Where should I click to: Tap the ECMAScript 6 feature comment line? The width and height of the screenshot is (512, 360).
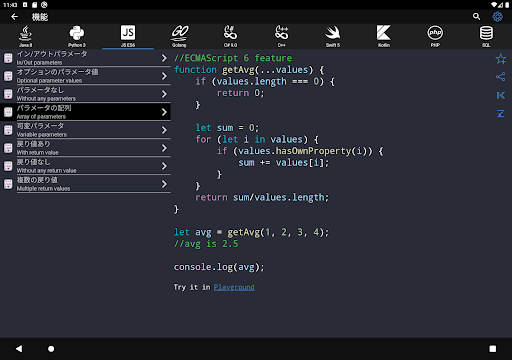233,58
